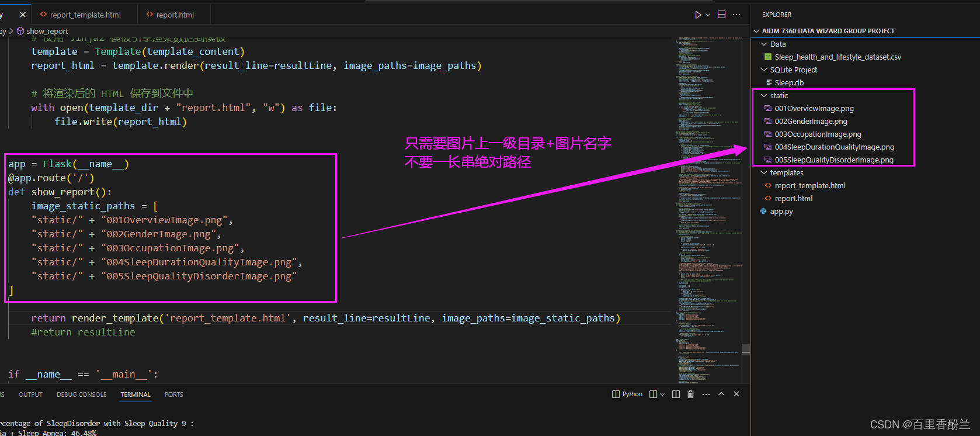The image size is (980, 436).
Task: Close the active editor tab
Action: click(23, 15)
